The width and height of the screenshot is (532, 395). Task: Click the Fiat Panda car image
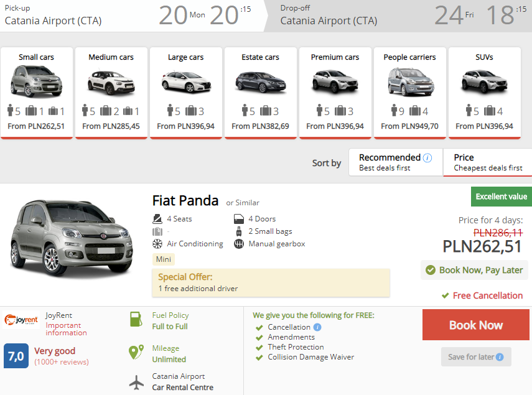[72, 239]
